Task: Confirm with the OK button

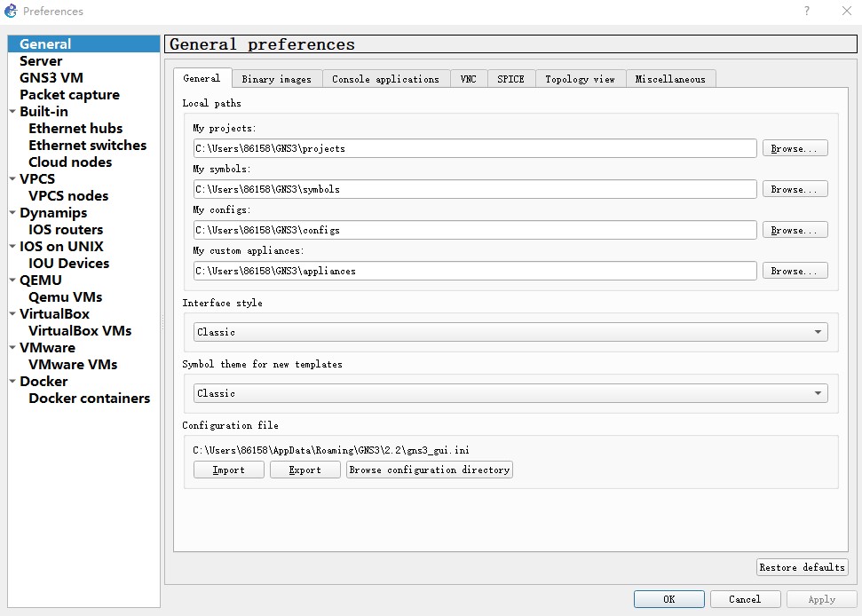Action: (669, 599)
